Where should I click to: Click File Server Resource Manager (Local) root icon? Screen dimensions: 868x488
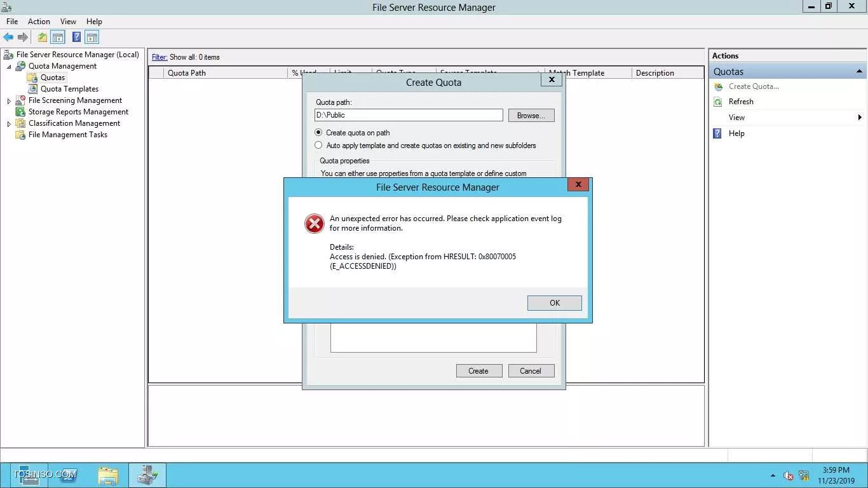point(8,55)
